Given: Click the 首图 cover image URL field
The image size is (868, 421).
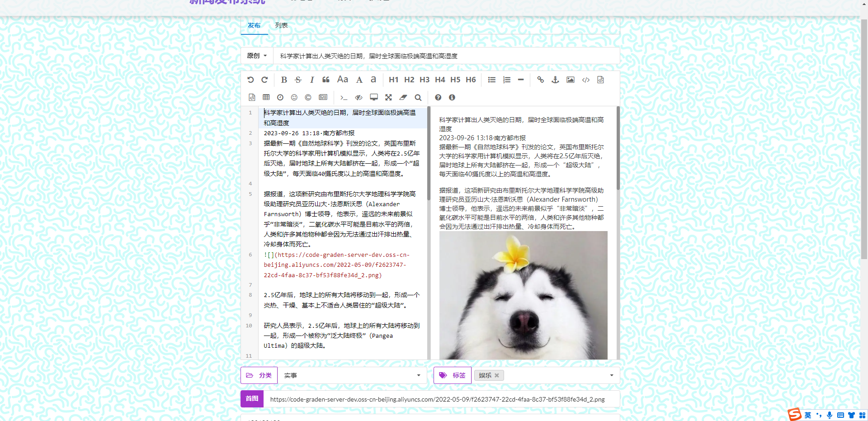Looking at the screenshot, I should coord(437,399).
